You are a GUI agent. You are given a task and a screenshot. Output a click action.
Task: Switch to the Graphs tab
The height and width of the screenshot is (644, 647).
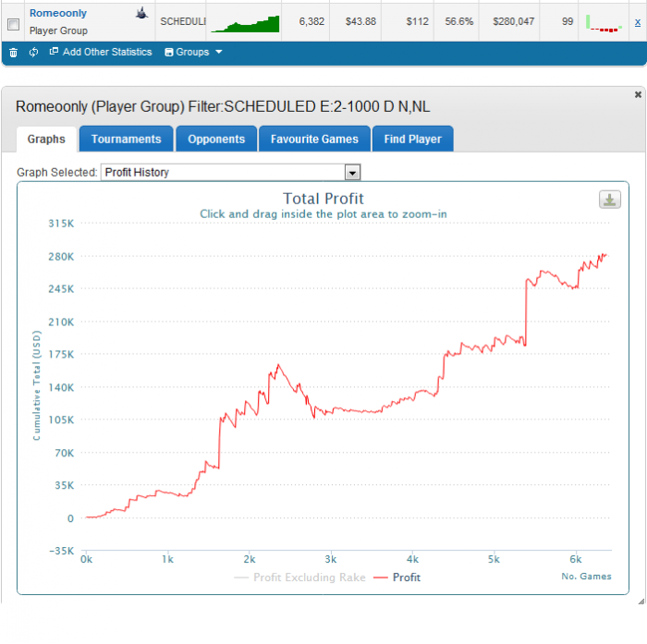[46, 139]
